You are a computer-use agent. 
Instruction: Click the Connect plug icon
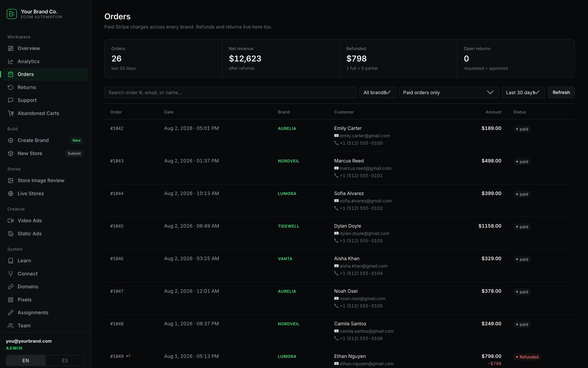tap(11, 274)
